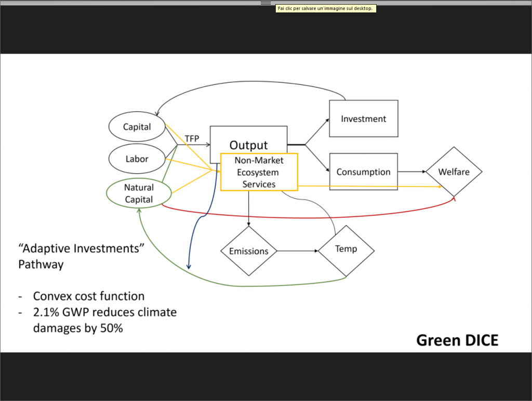Click the grip handle at top center

click(x=265, y=3)
